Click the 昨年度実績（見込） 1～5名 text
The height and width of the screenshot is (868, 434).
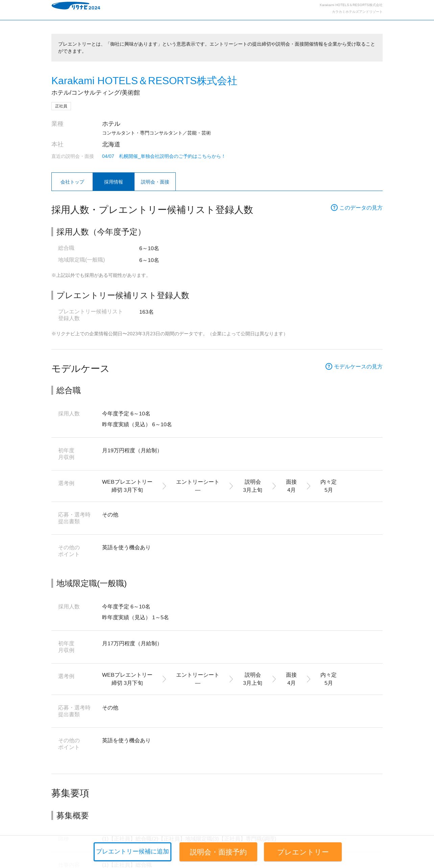coord(135,617)
